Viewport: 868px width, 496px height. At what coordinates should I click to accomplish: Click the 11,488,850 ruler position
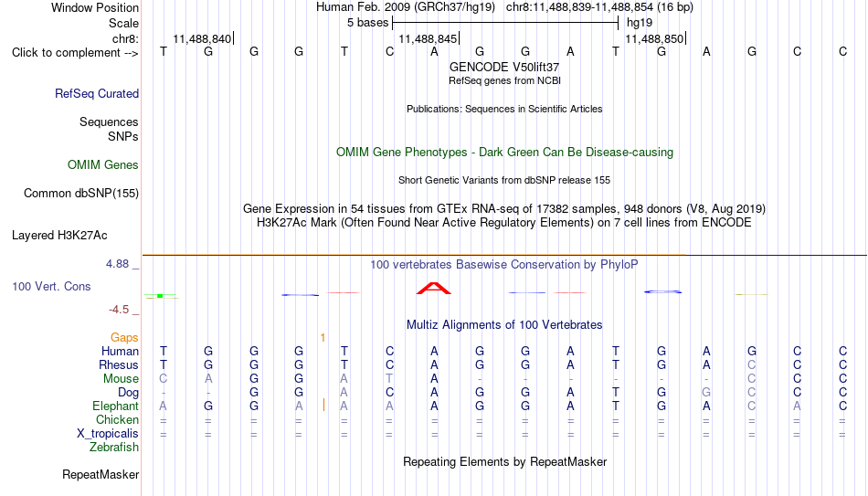(654, 38)
